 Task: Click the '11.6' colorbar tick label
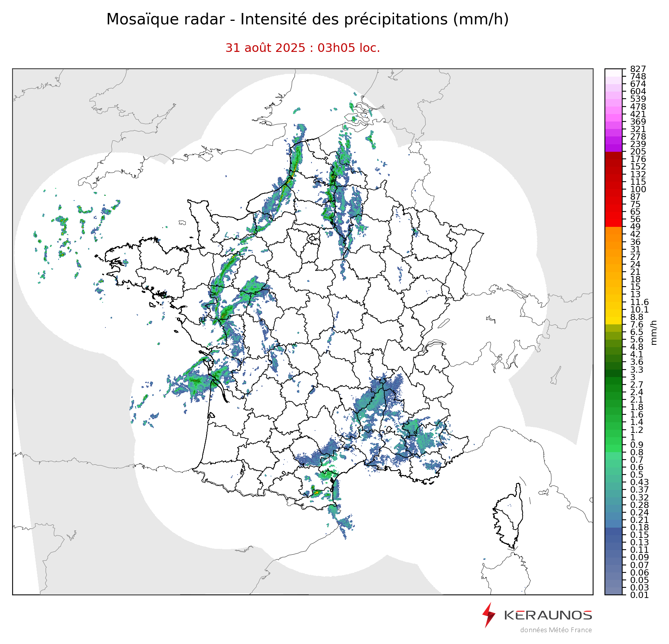[640, 302]
